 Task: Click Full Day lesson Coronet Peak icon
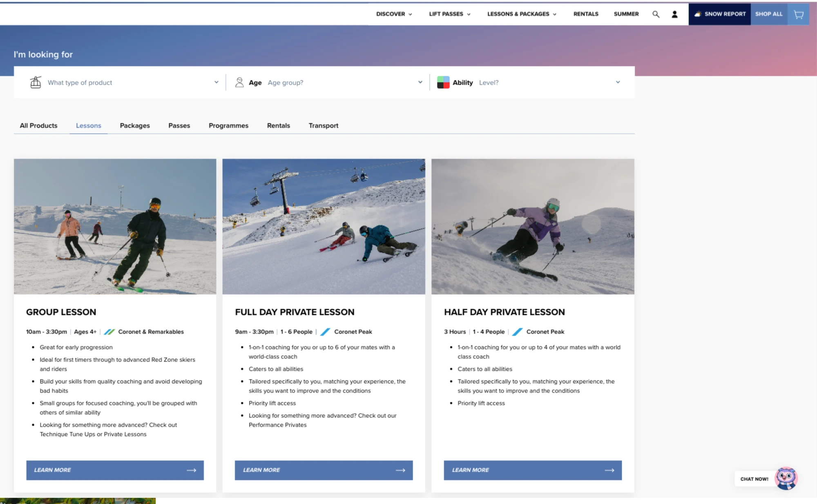click(325, 332)
